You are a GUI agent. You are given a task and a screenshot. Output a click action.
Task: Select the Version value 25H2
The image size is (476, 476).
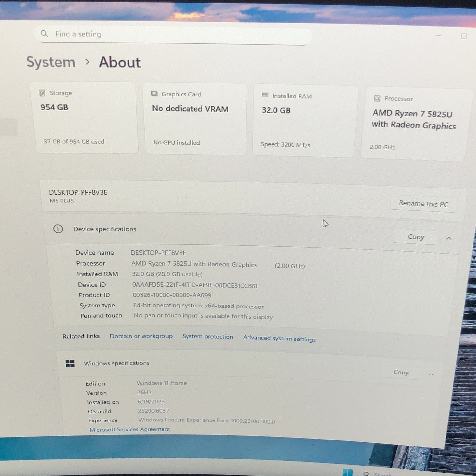pos(144,392)
